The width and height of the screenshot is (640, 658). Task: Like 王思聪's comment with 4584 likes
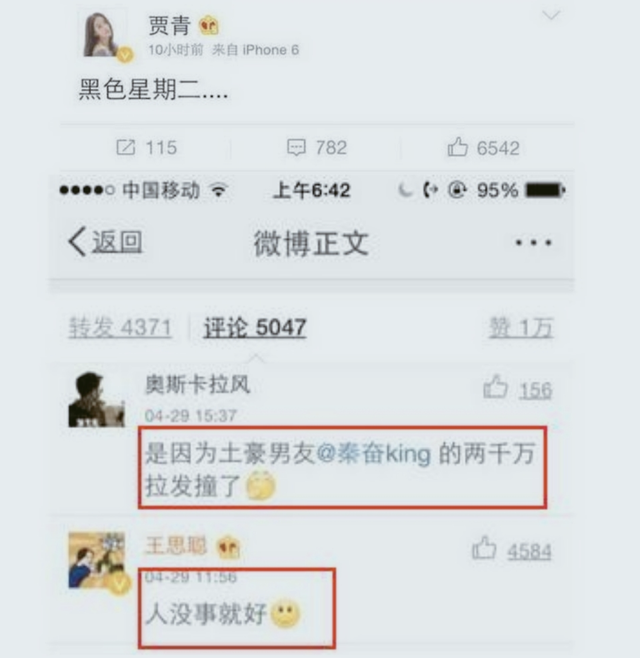pos(484,548)
